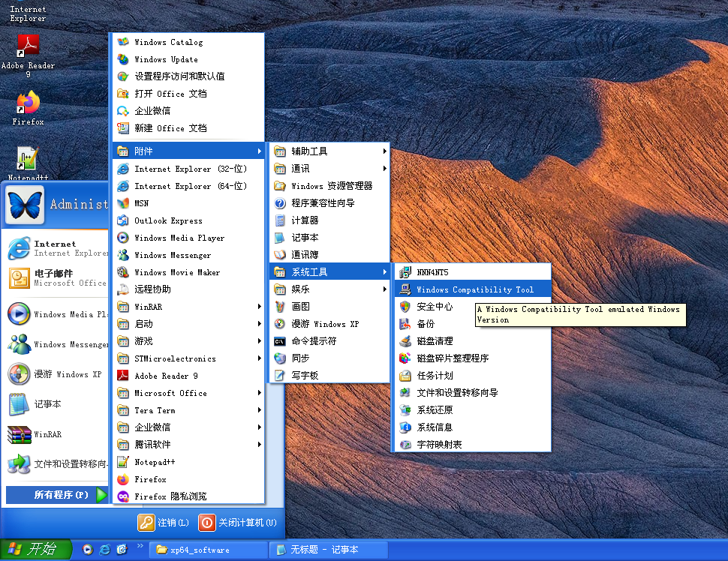
Task: Click the 写字板 WordPad icon
Action: pyautogui.click(x=280, y=376)
